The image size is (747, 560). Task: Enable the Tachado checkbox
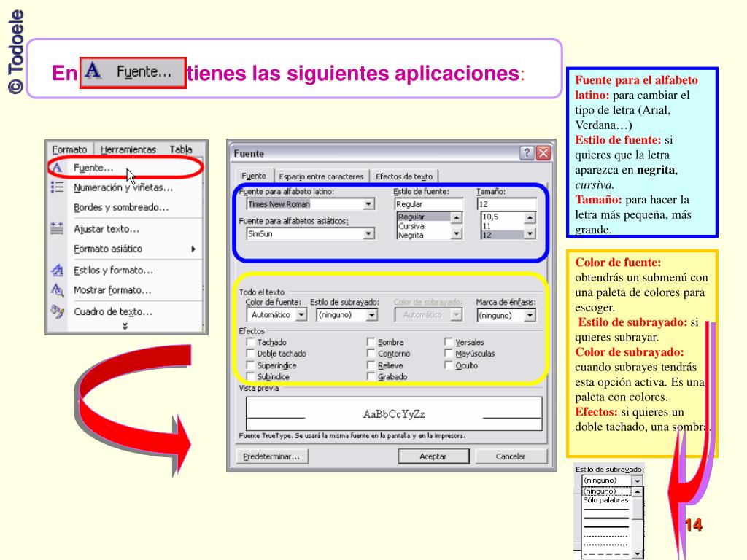pyautogui.click(x=250, y=341)
